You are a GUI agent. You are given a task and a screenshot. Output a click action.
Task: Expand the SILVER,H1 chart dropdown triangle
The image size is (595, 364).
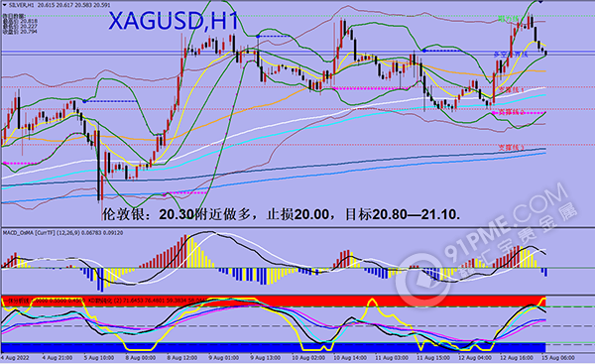click(4, 4)
